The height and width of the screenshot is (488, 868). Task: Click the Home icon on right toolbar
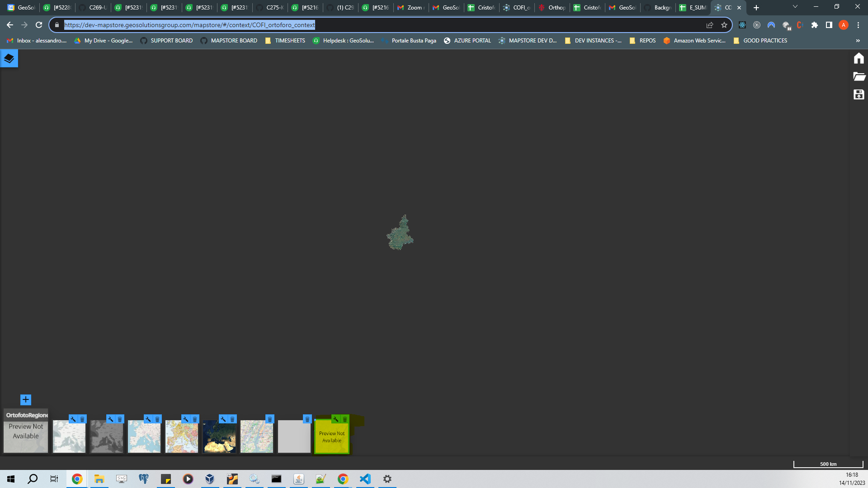[x=859, y=58]
